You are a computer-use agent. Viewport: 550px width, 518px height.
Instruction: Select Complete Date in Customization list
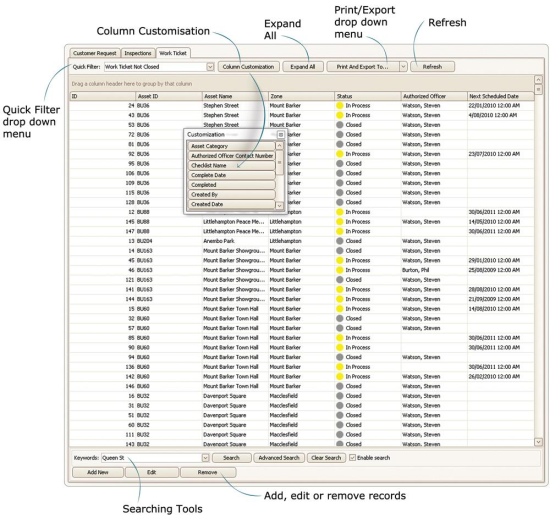click(232, 175)
